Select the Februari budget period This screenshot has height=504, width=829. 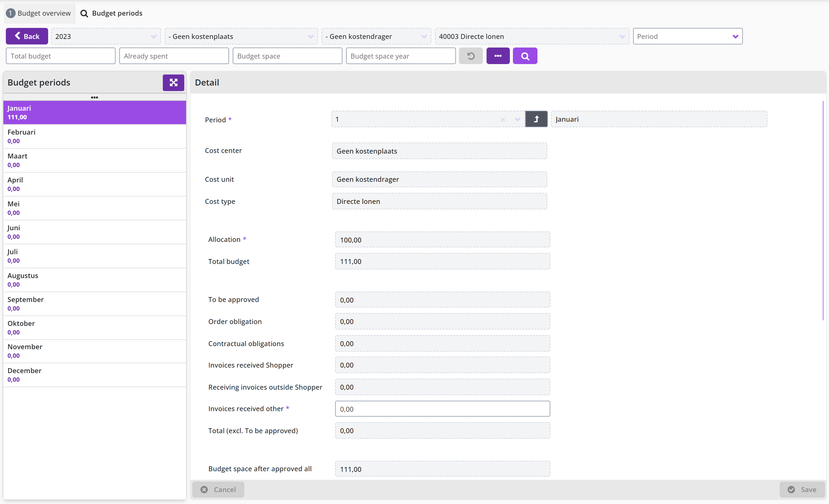(94, 137)
